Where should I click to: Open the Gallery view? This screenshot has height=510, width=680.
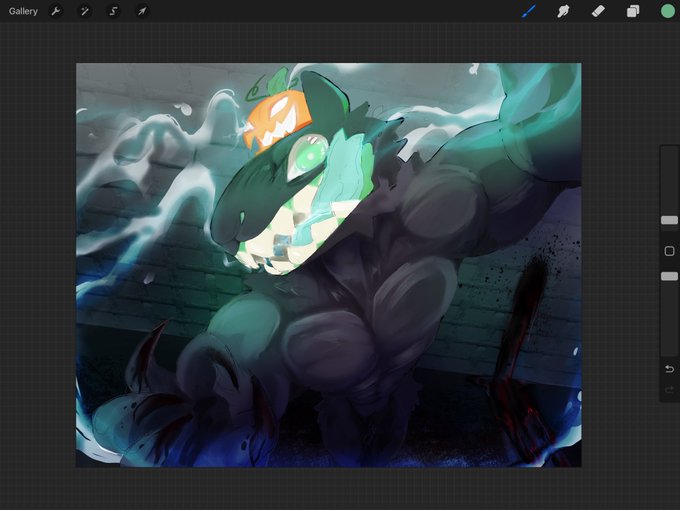23,11
